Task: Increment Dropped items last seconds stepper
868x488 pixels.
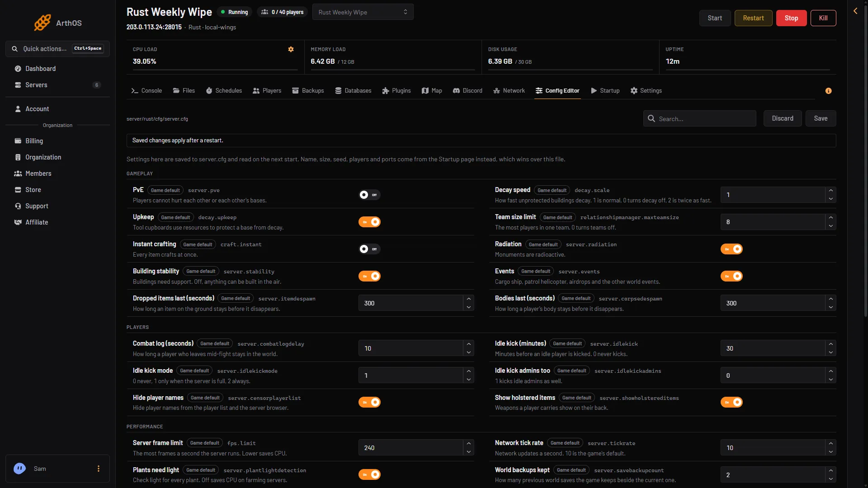Action: click(468, 299)
